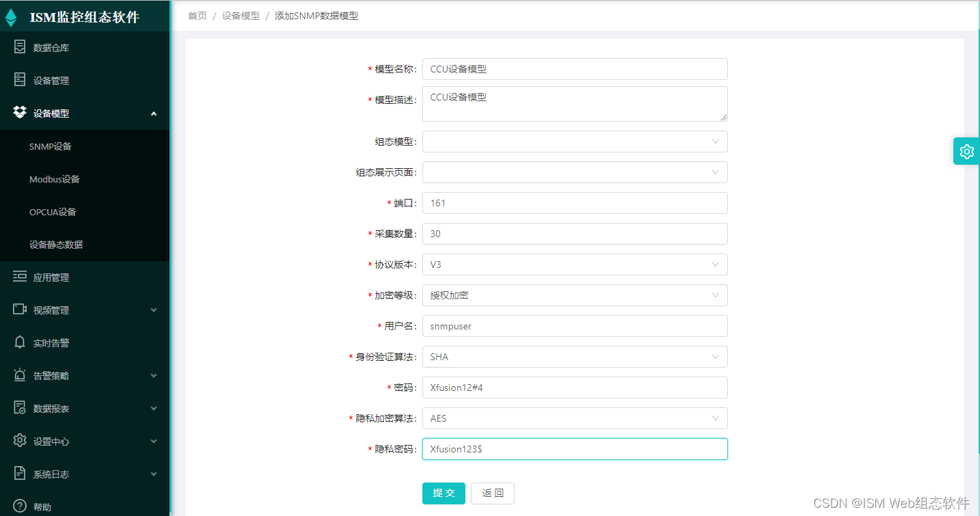Submit the form with 提交 button
The height and width of the screenshot is (516, 980).
click(444, 493)
